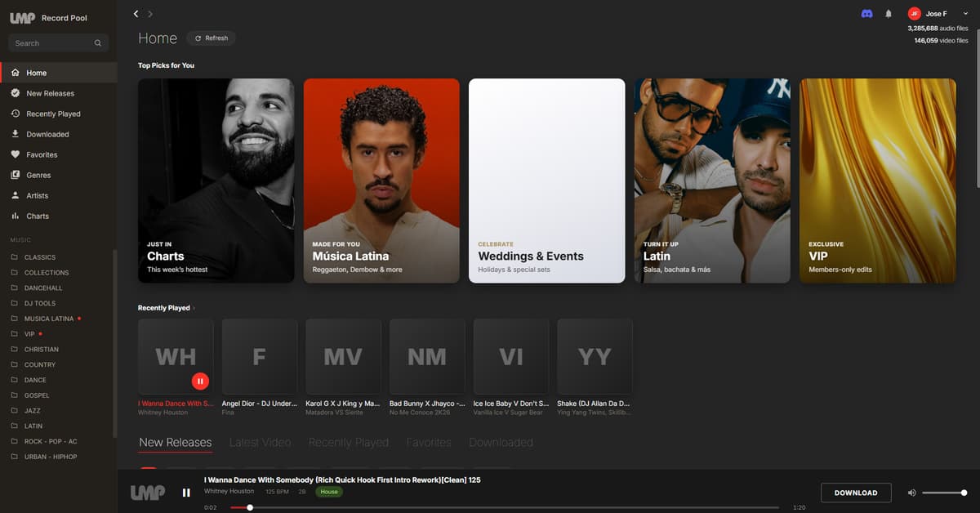Go back with the left arrow
Image resolution: width=980 pixels, height=513 pixels.
pyautogui.click(x=136, y=14)
